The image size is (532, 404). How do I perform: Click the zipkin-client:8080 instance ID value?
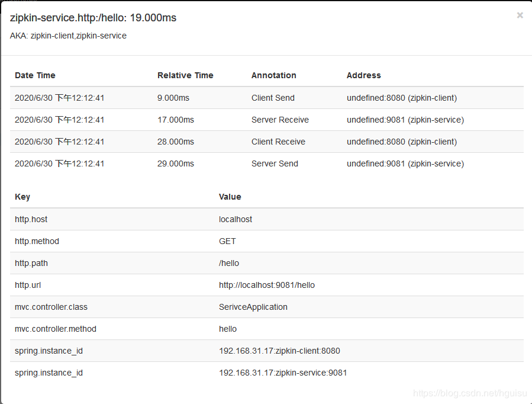pyautogui.click(x=279, y=351)
